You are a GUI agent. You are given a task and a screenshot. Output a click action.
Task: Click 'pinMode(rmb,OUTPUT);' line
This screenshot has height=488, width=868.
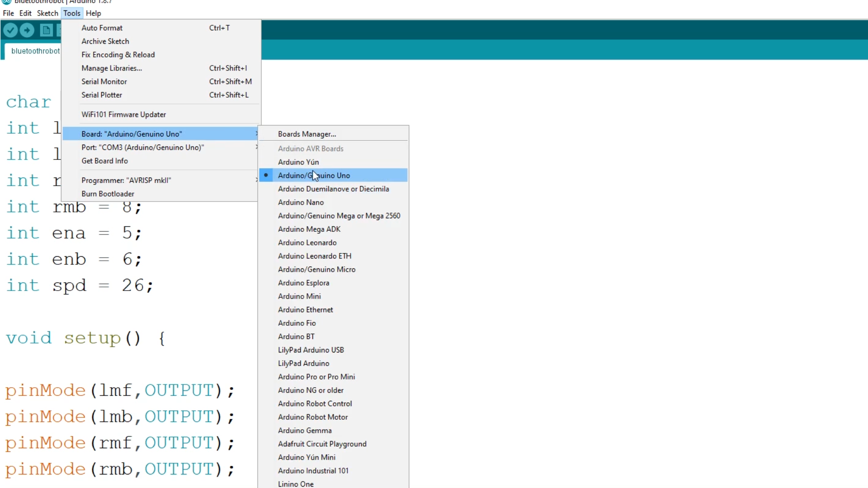click(120, 469)
